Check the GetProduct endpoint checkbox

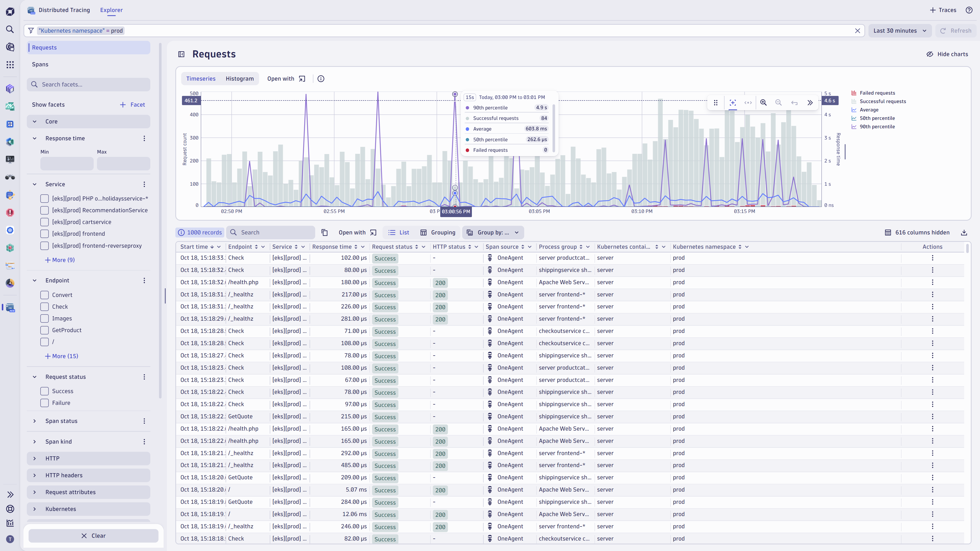[44, 330]
